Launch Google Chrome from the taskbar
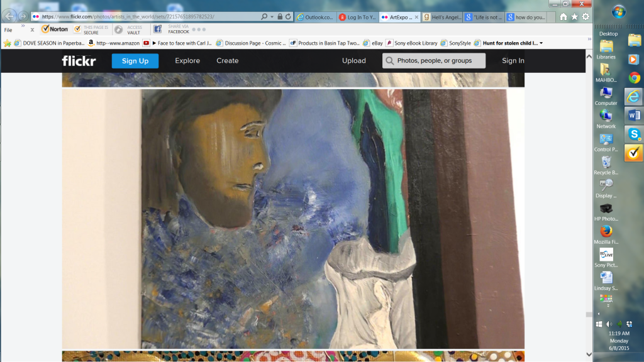Screen dimensions: 644x362 [634, 77]
